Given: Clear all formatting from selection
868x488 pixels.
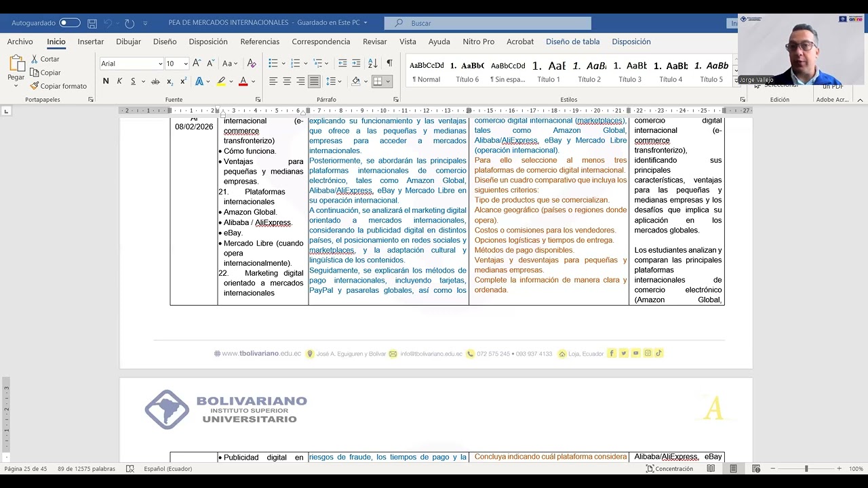Looking at the screenshot, I should click(x=252, y=63).
